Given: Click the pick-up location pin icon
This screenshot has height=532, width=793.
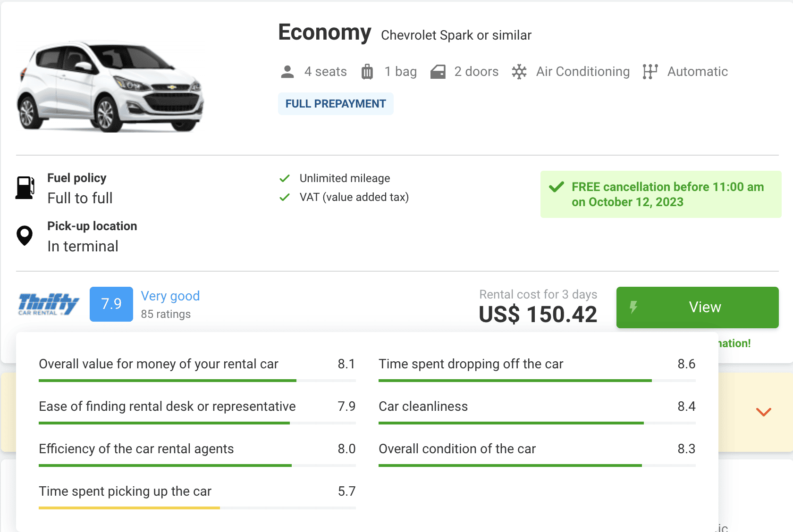Looking at the screenshot, I should 25,236.
